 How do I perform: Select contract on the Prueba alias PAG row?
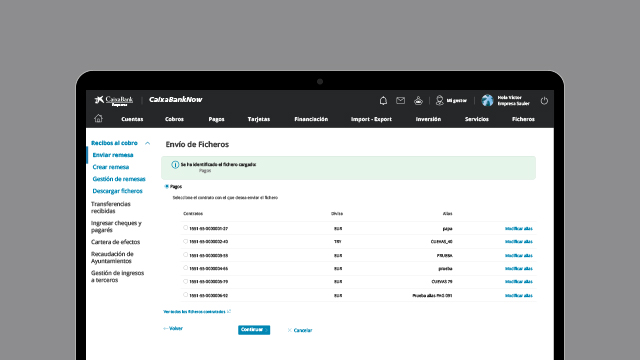click(x=185, y=295)
